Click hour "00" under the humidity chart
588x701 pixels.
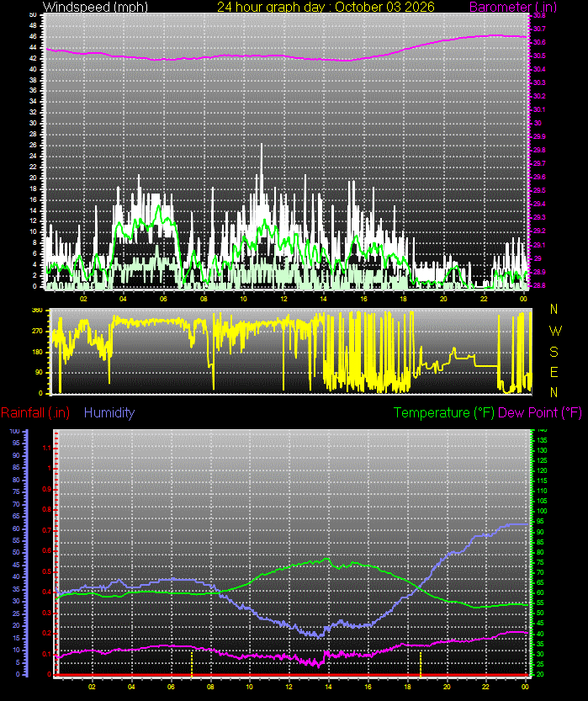point(526,687)
